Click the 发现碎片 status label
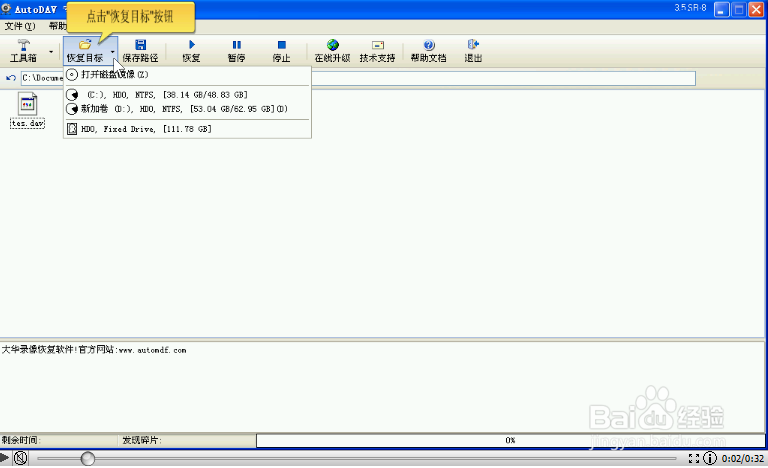The image size is (768, 468). click(142, 440)
